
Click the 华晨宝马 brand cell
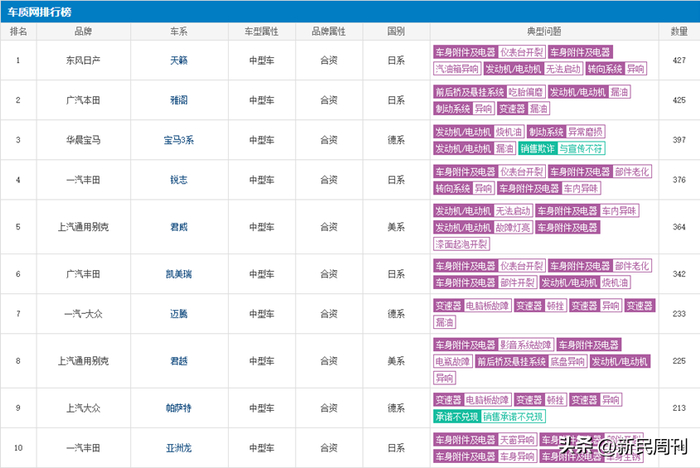(83, 140)
